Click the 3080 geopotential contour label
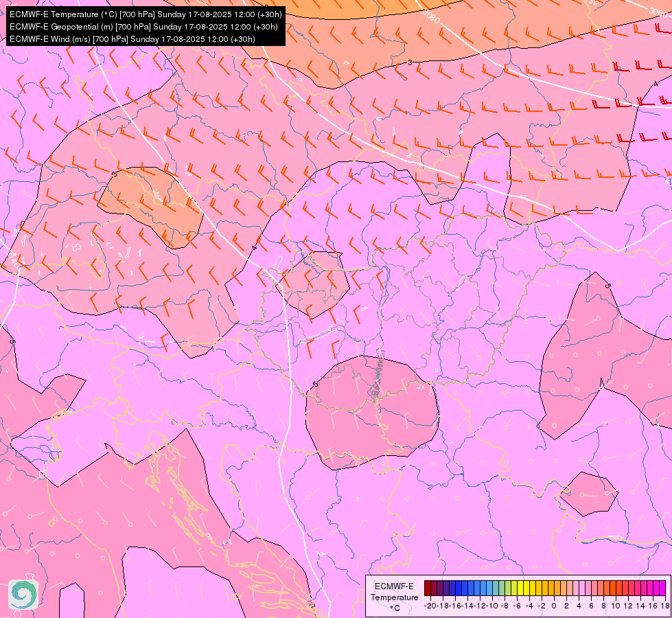 [431, 16]
